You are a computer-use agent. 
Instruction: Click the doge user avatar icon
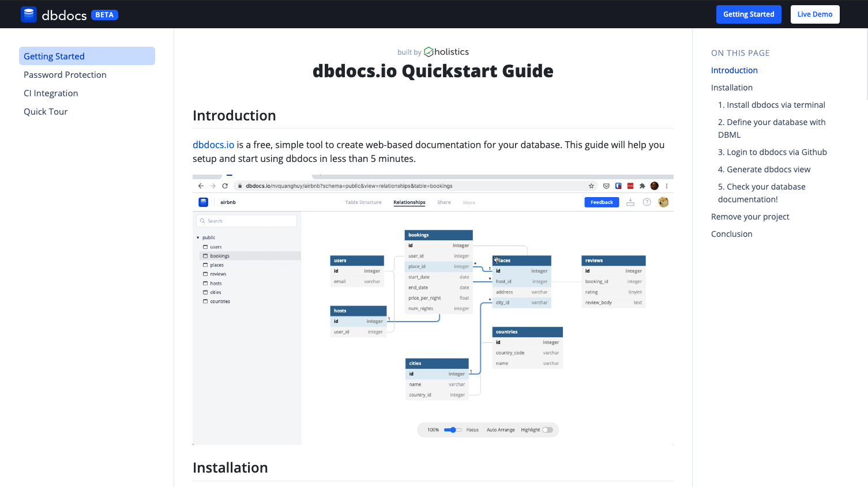pyautogui.click(x=664, y=202)
